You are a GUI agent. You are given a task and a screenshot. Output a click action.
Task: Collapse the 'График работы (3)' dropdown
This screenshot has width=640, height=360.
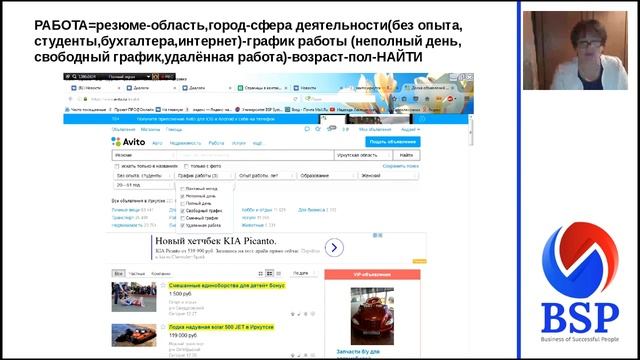tap(204, 176)
